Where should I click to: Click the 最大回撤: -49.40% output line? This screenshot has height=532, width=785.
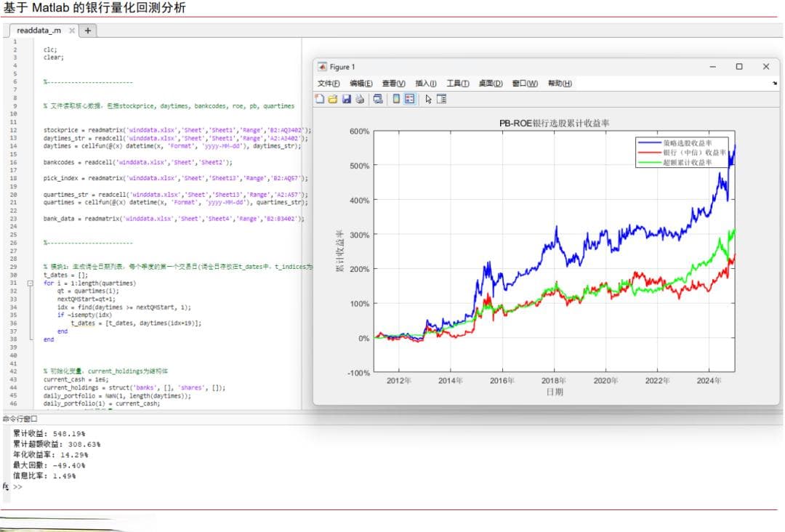click(x=49, y=465)
